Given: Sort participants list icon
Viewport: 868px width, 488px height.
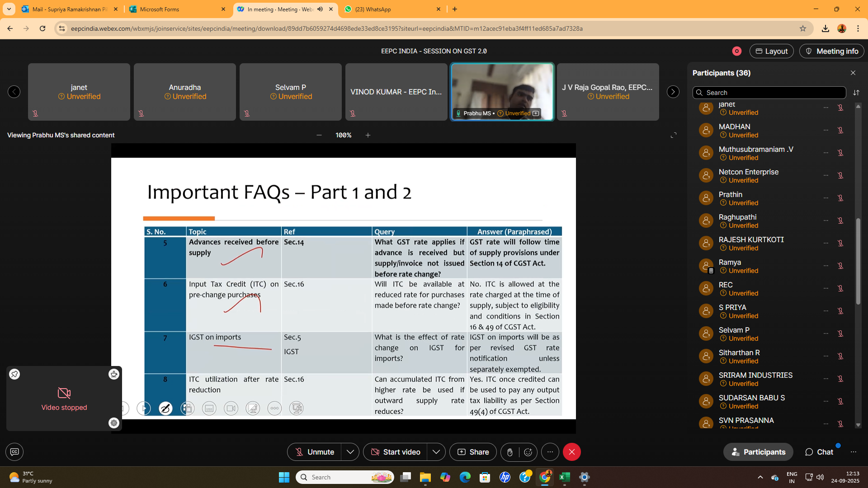Looking at the screenshot, I should click(x=856, y=93).
